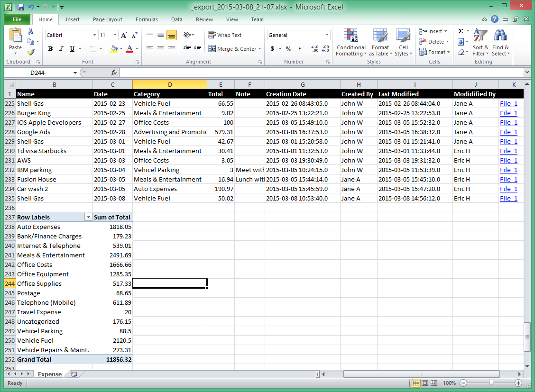
Task: Click Increase Decimal icon
Action: [314, 49]
